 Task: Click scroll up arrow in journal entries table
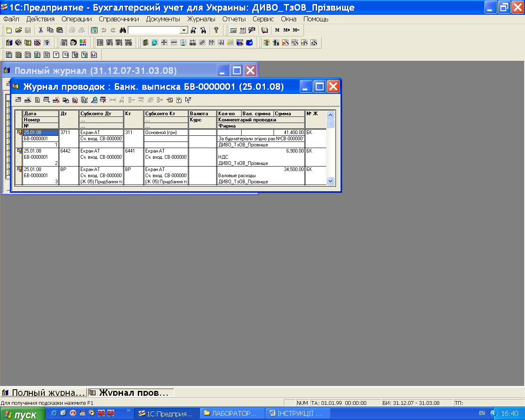point(331,115)
